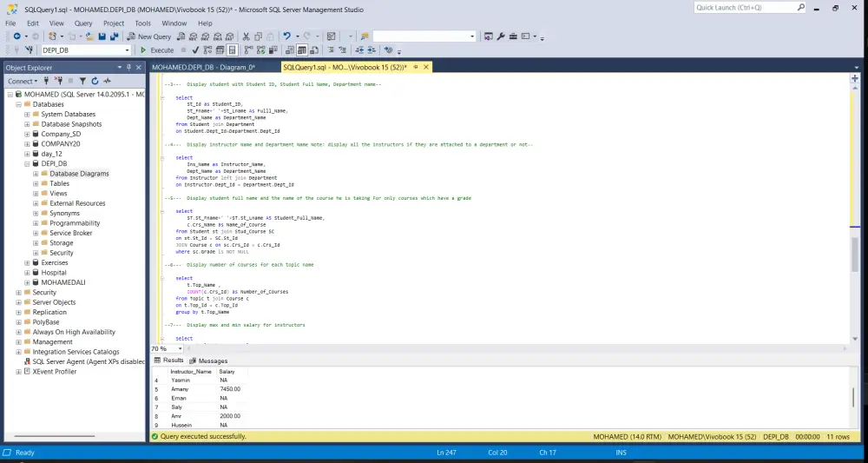Screen dimensions: 868x463
Task: Switch to MOHAMED.DEPI_DB - Diagram_0 tab
Action: (203, 67)
